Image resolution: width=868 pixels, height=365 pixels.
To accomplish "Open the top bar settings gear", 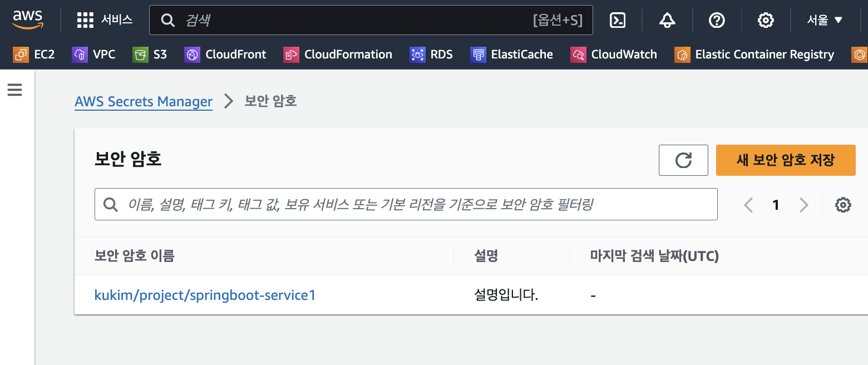I will pos(766,21).
